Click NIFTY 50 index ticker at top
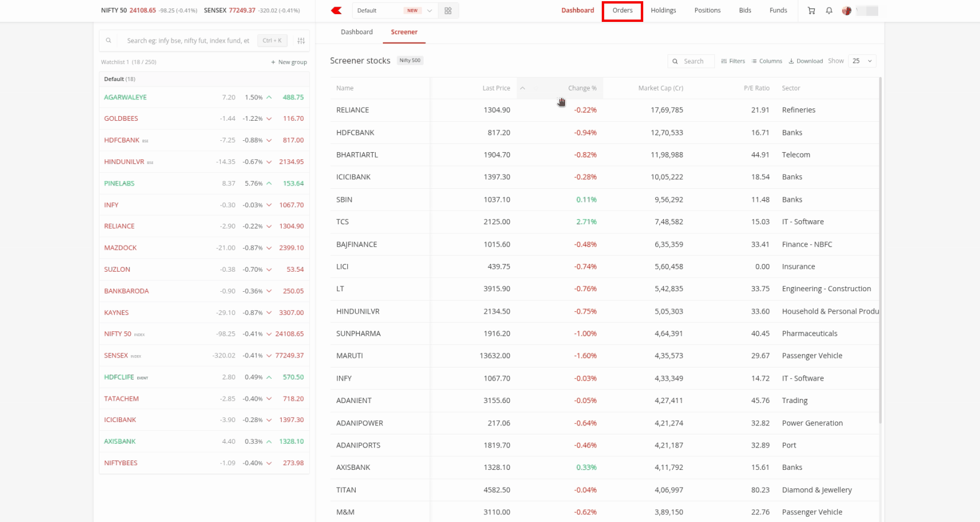980x522 pixels. coord(149,11)
